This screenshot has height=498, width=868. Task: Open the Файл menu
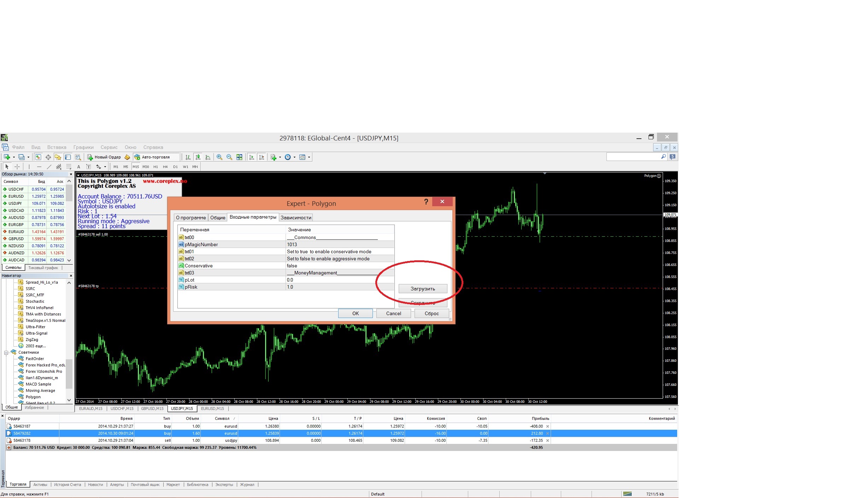[x=18, y=147]
